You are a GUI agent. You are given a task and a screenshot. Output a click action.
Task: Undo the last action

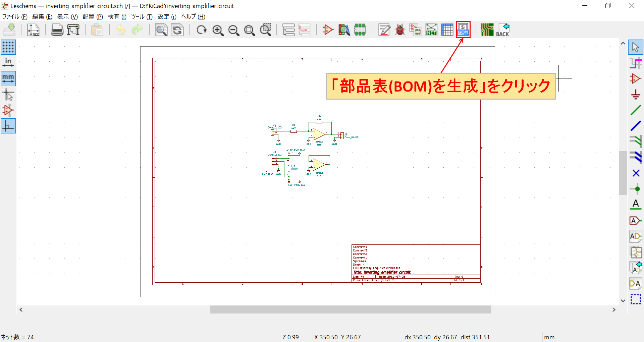(x=120, y=30)
